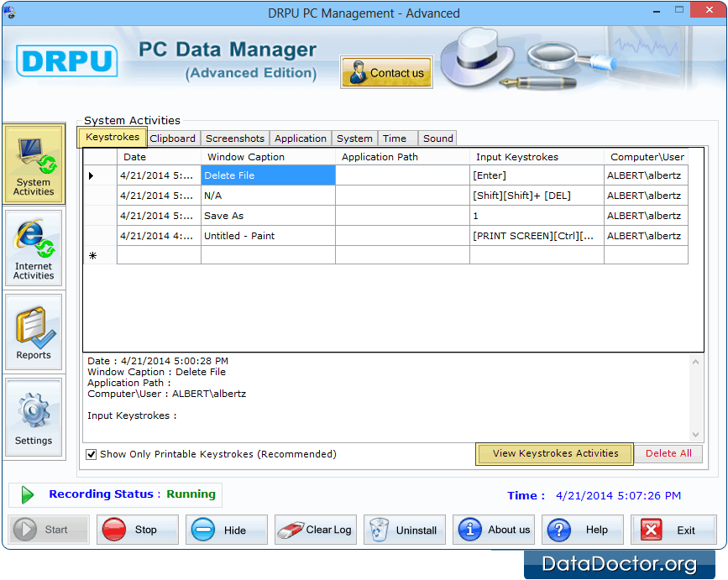Click the [Enter] keystrokes cell
The image size is (728, 580).
point(537,175)
